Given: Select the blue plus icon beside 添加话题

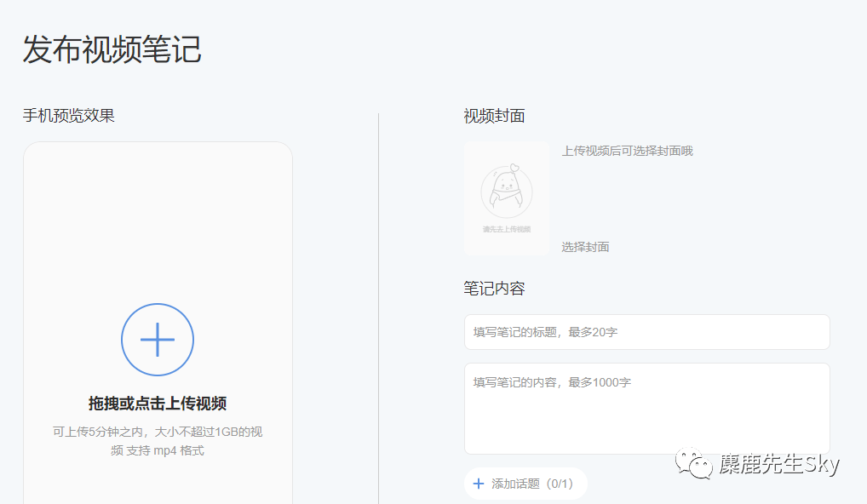Looking at the screenshot, I should coord(479,484).
